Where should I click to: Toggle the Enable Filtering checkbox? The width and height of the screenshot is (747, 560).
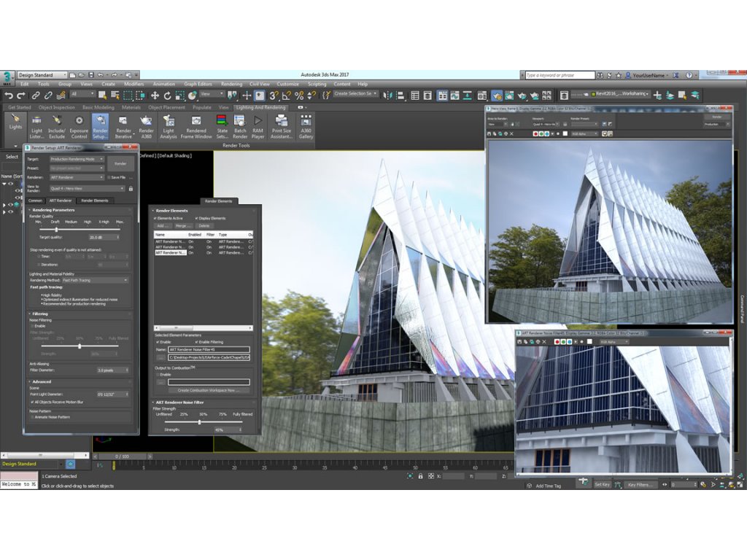[x=196, y=342]
